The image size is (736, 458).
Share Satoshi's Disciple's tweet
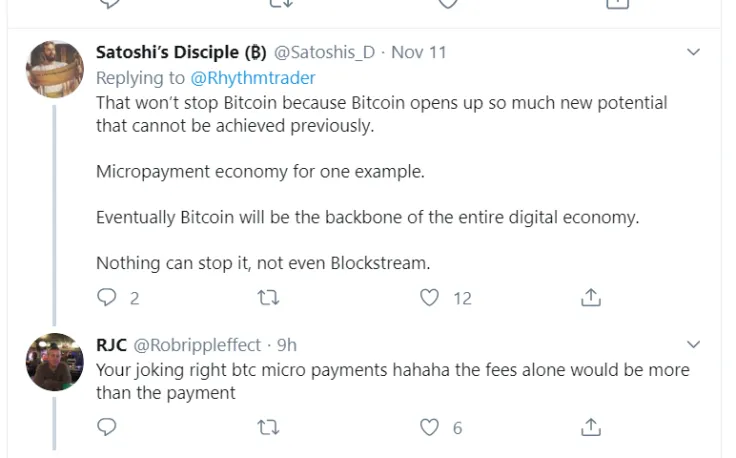click(591, 297)
